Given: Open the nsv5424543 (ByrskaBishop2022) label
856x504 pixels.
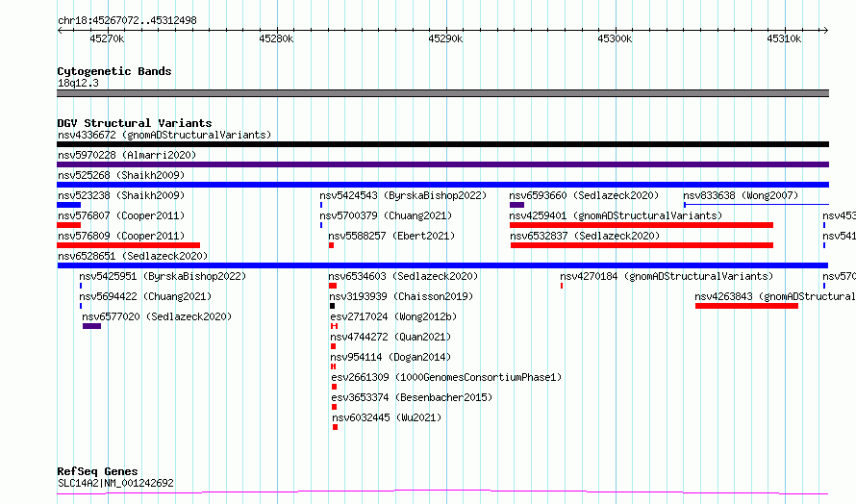Looking at the screenshot, I should coord(403,195).
